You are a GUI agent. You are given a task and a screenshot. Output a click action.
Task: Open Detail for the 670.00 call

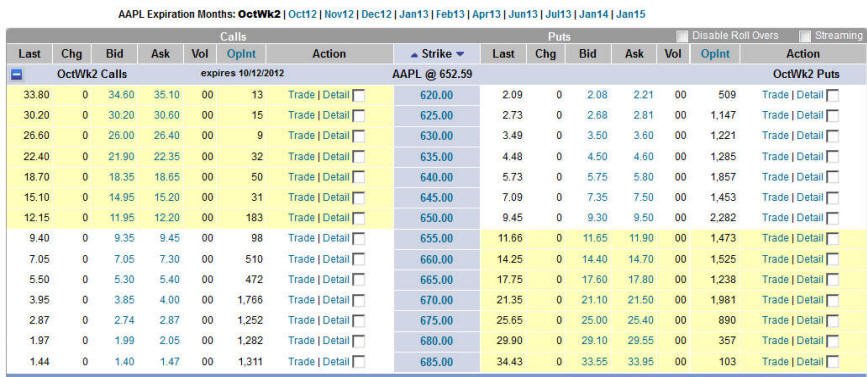(336, 300)
